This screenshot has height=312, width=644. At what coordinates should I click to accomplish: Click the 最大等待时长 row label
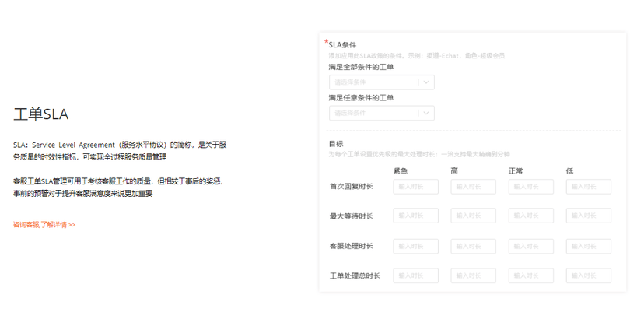pyautogui.click(x=351, y=216)
